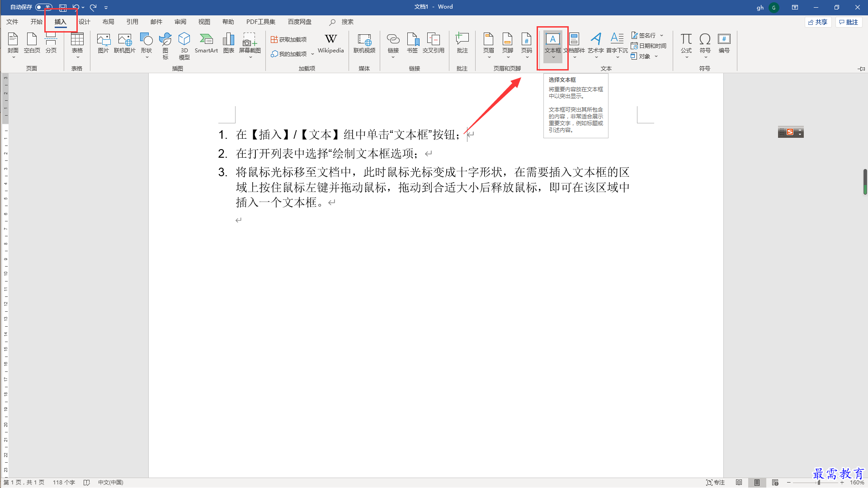
Task: Save the document from Quick Access
Action: (x=63, y=7)
